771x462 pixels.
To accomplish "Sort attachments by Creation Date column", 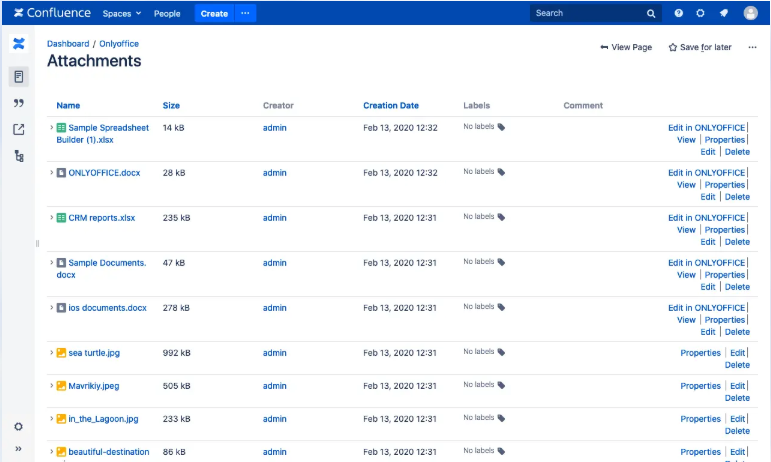I will (391, 105).
